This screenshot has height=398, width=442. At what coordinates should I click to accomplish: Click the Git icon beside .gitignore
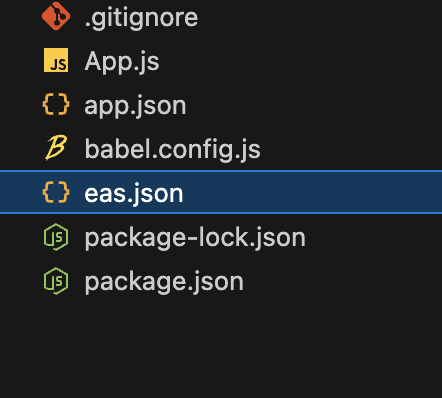point(56,16)
